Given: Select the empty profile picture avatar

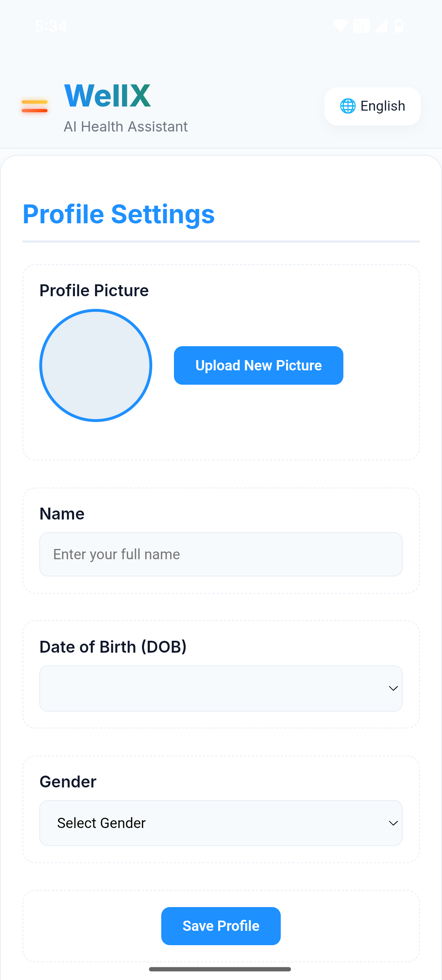Looking at the screenshot, I should pyautogui.click(x=96, y=365).
